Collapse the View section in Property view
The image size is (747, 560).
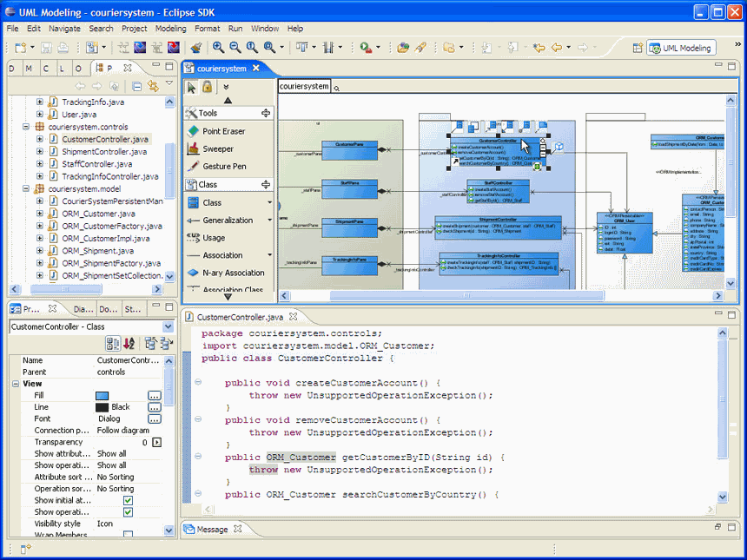click(14, 383)
